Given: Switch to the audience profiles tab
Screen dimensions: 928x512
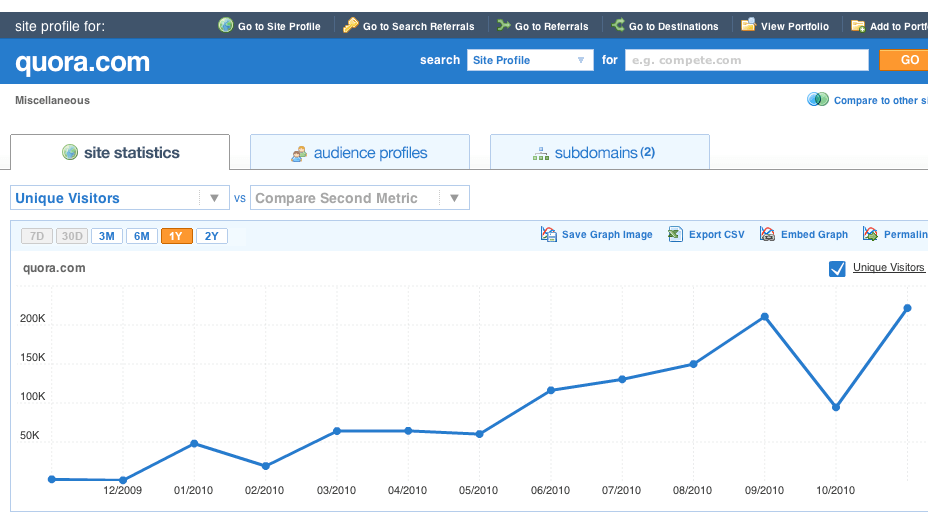Looking at the screenshot, I should point(359,153).
